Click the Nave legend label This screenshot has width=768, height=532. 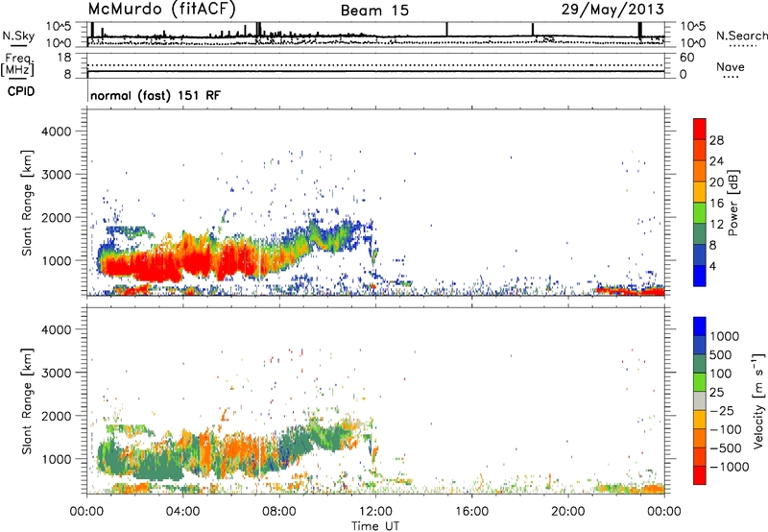[731, 67]
